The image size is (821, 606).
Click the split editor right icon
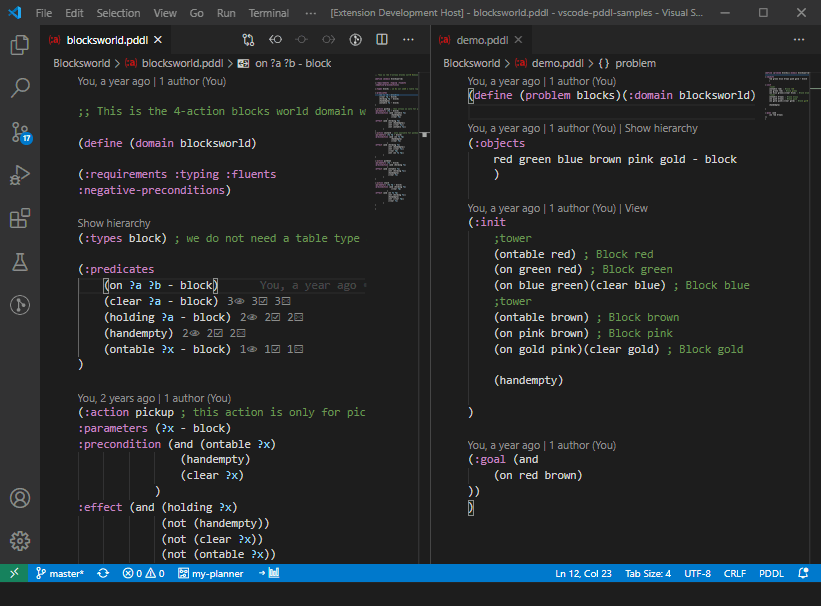(x=382, y=40)
